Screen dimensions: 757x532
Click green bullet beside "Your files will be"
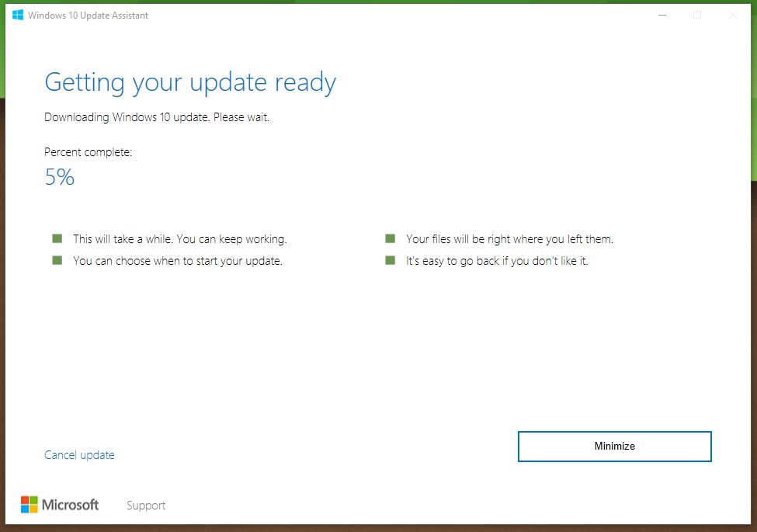click(390, 238)
